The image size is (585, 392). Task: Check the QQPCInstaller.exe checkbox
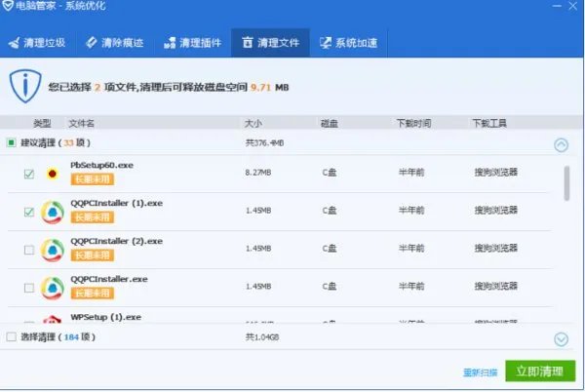click(x=28, y=288)
